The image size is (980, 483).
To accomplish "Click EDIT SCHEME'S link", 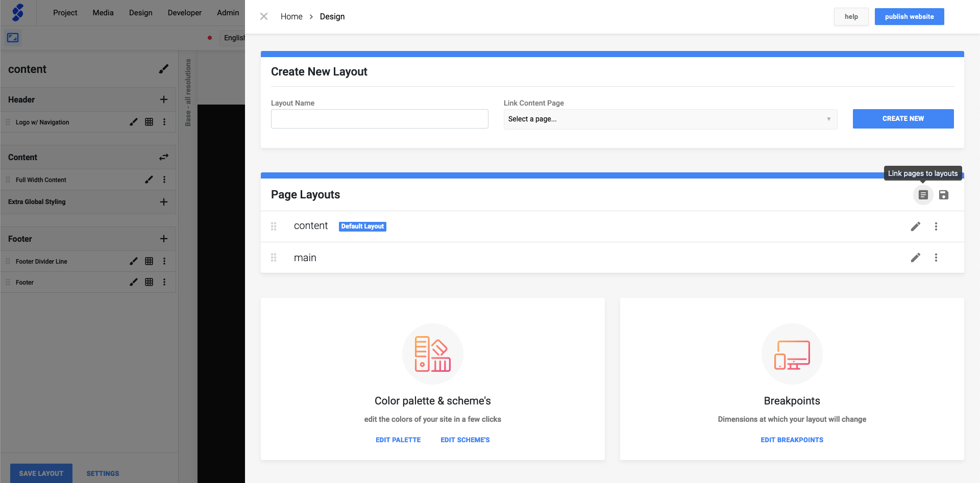I will 465,440.
